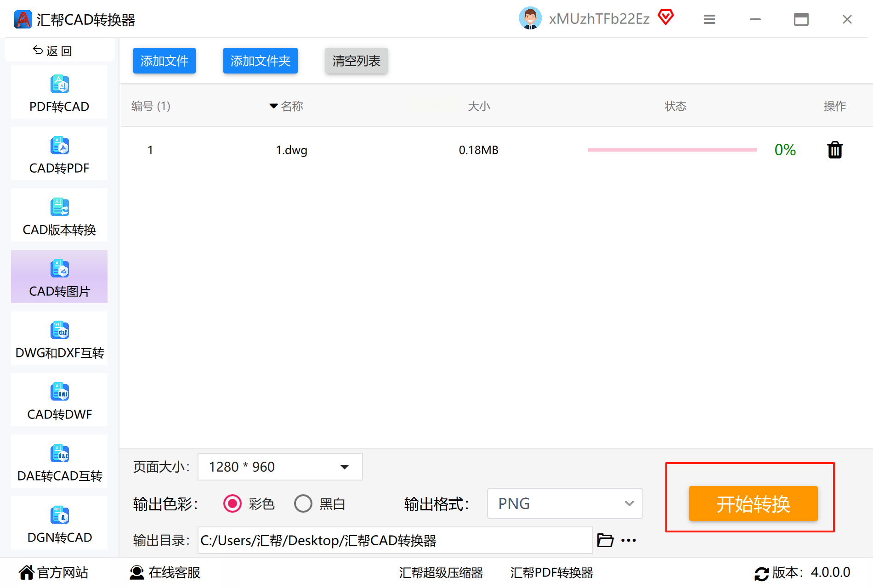Screen dimensions: 873x588
Task: Switch to the DWG和DXF互转 tool
Action: pyautogui.click(x=59, y=339)
